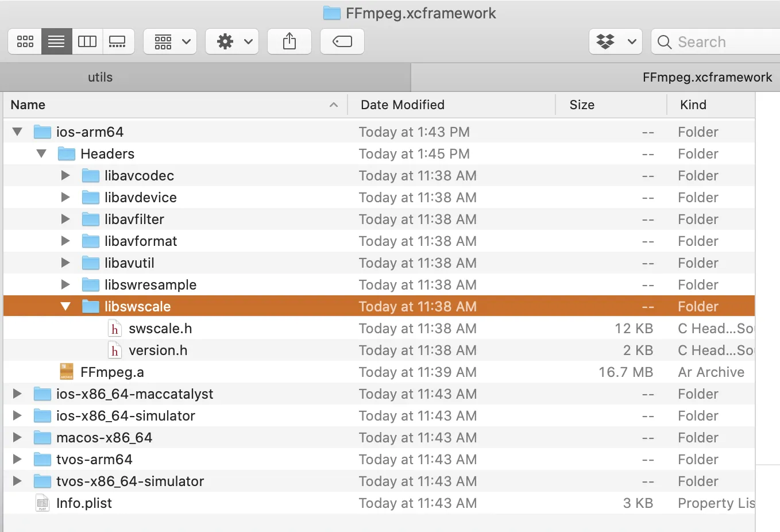
Task: Click the libavutil folder icon
Action: tap(91, 263)
